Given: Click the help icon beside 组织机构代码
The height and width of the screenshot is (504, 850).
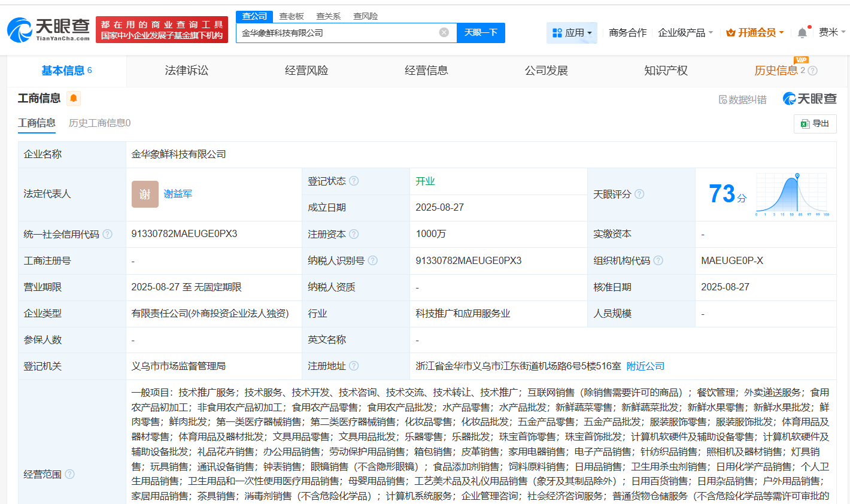Looking at the screenshot, I should click(659, 260).
